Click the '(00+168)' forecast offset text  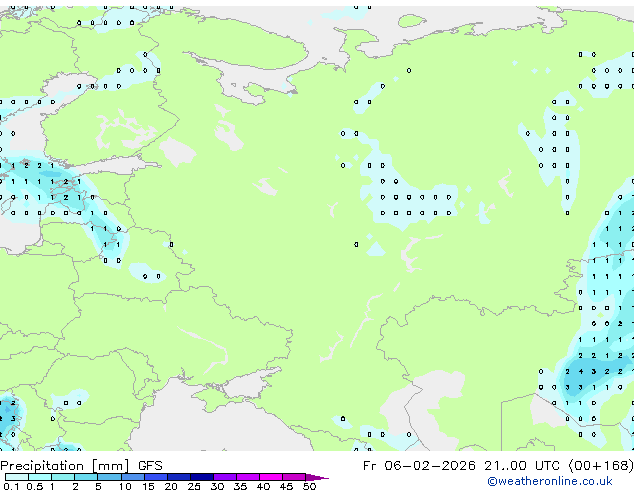point(601,466)
